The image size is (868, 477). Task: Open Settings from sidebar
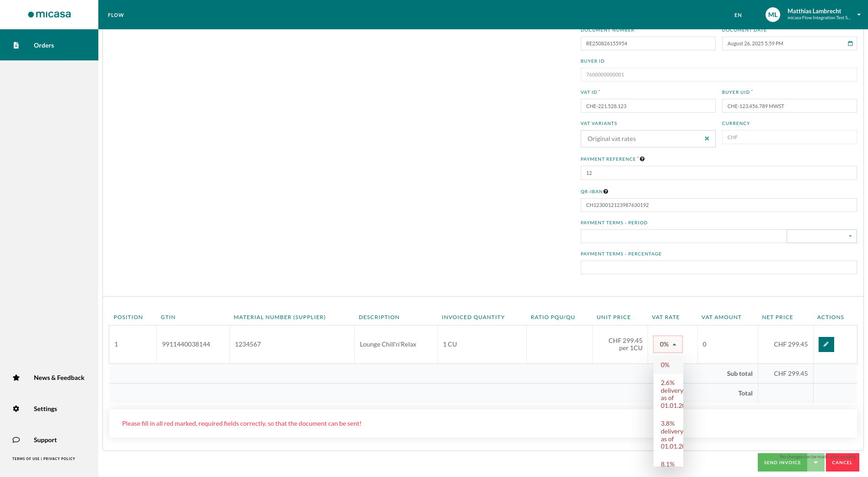45,409
